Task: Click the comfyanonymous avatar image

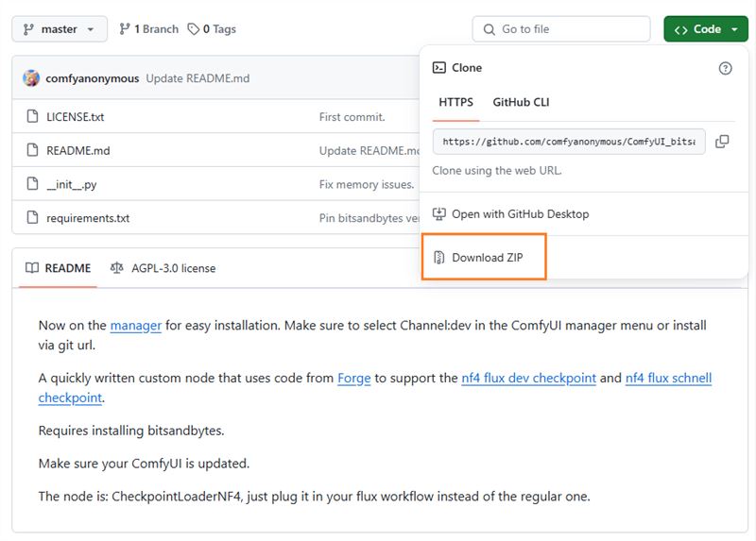Action: coord(31,78)
